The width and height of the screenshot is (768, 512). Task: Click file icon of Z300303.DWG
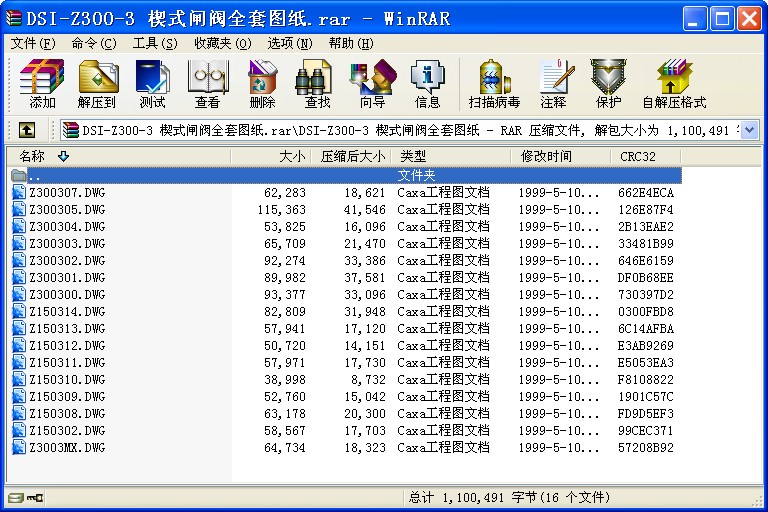coord(19,243)
